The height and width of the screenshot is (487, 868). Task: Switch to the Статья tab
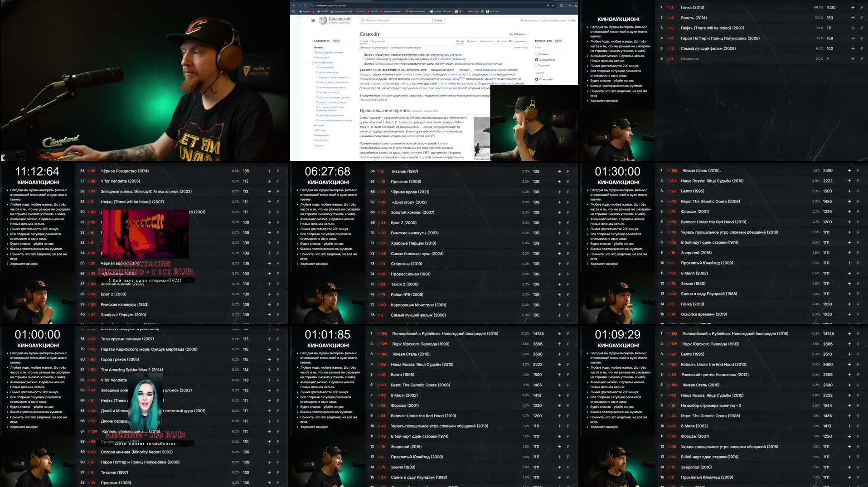tap(364, 41)
